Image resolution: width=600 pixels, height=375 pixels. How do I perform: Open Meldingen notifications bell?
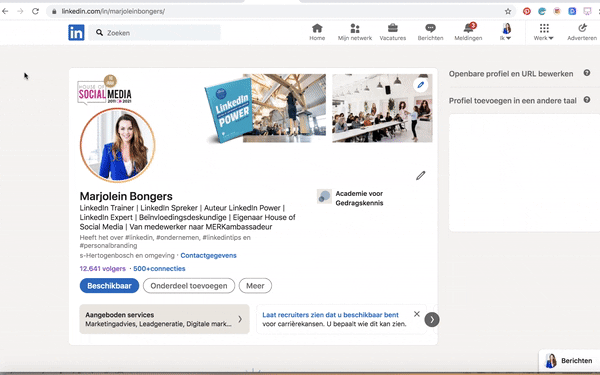click(468, 32)
